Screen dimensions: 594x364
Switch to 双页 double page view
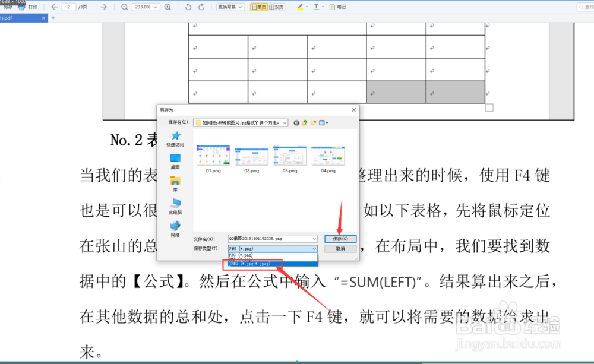277,7
